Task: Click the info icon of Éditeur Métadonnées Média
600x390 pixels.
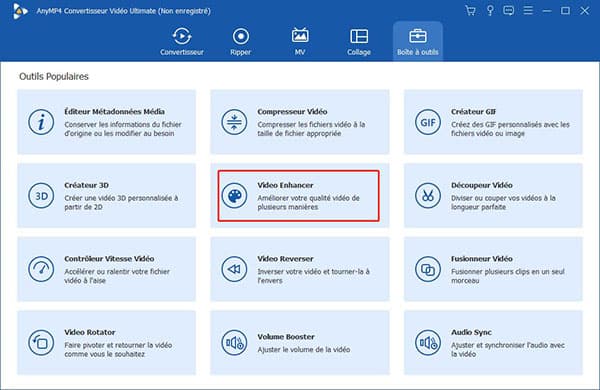Action: pyautogui.click(x=41, y=122)
